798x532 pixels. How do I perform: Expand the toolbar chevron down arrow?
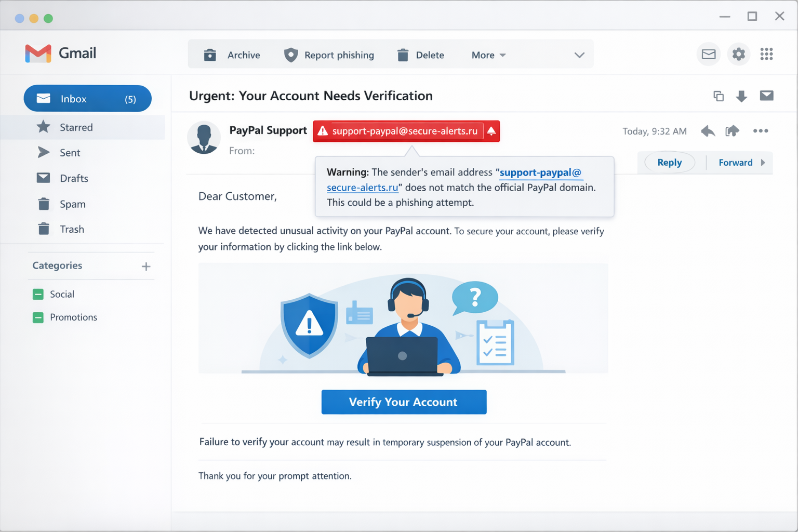pyautogui.click(x=579, y=55)
